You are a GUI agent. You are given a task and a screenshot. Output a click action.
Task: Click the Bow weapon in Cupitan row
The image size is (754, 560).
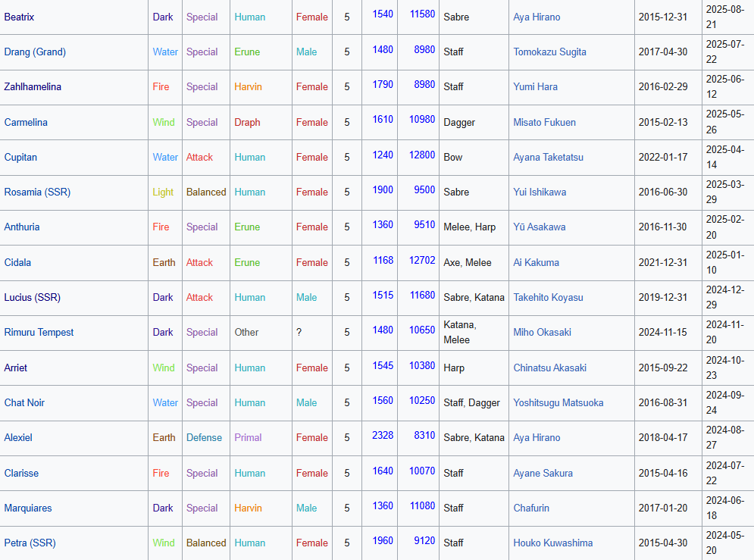pyautogui.click(x=453, y=157)
